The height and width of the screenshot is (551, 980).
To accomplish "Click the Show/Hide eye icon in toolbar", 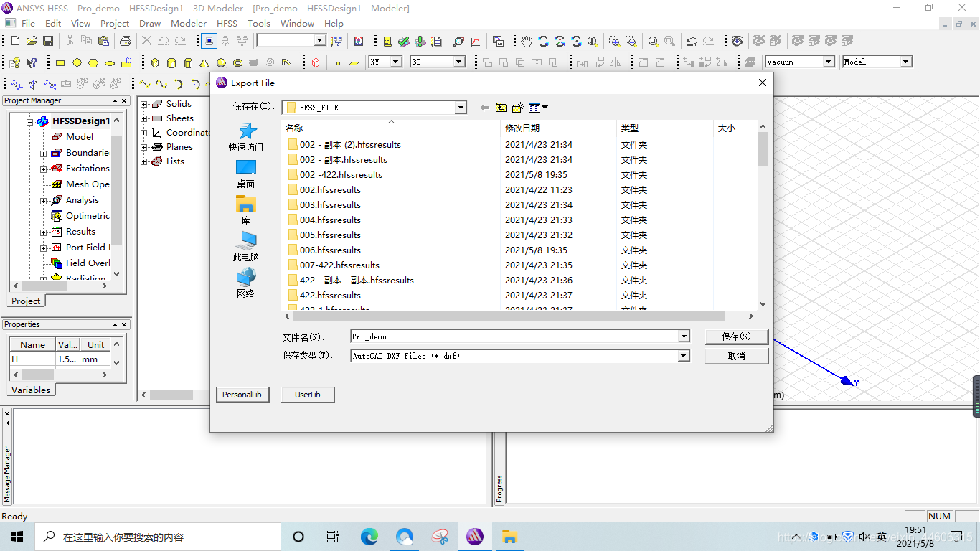I will [737, 42].
